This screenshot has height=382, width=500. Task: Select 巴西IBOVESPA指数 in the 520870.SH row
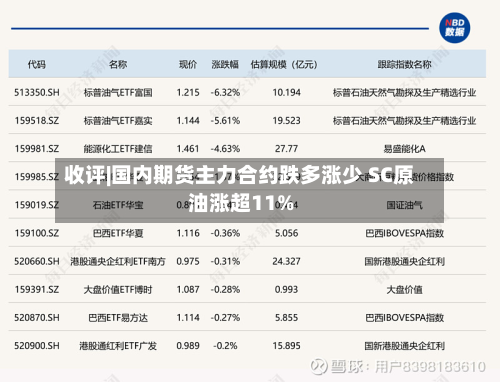(x=404, y=318)
